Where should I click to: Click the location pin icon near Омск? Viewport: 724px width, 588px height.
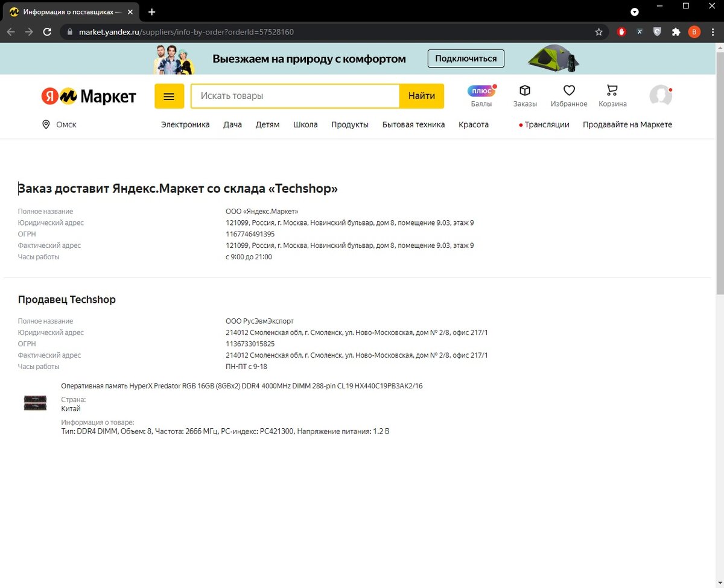(46, 124)
